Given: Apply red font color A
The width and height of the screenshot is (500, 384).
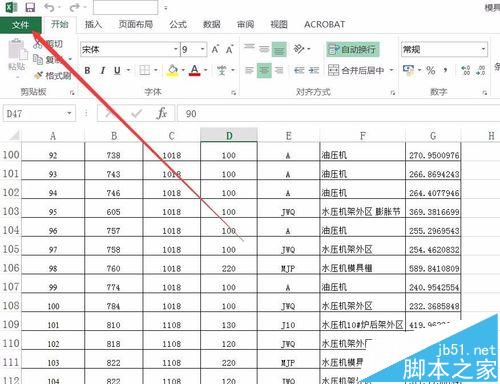Looking at the screenshot, I should [195, 70].
